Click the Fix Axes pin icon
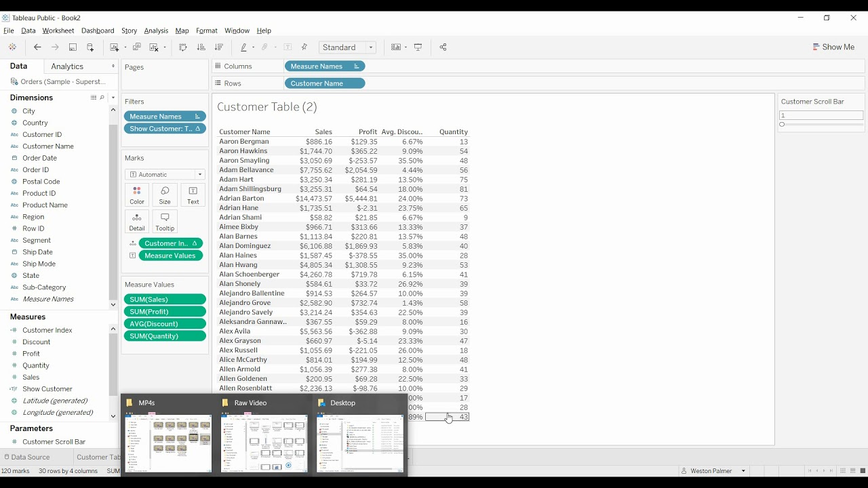 [304, 47]
